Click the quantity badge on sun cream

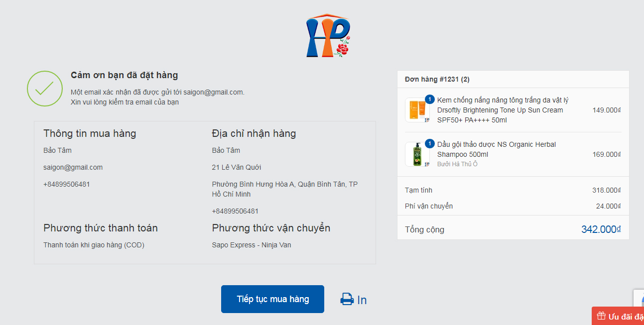[x=430, y=99]
